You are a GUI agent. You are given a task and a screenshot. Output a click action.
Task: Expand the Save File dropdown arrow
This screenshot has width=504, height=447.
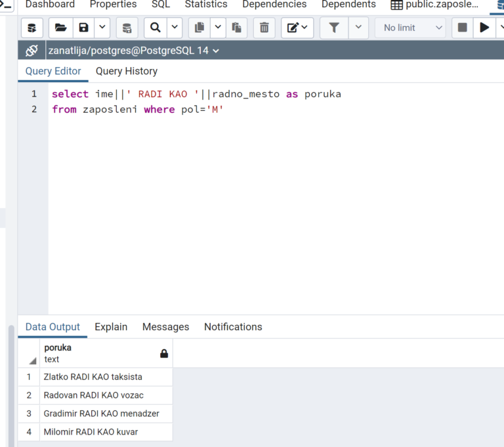tap(102, 28)
